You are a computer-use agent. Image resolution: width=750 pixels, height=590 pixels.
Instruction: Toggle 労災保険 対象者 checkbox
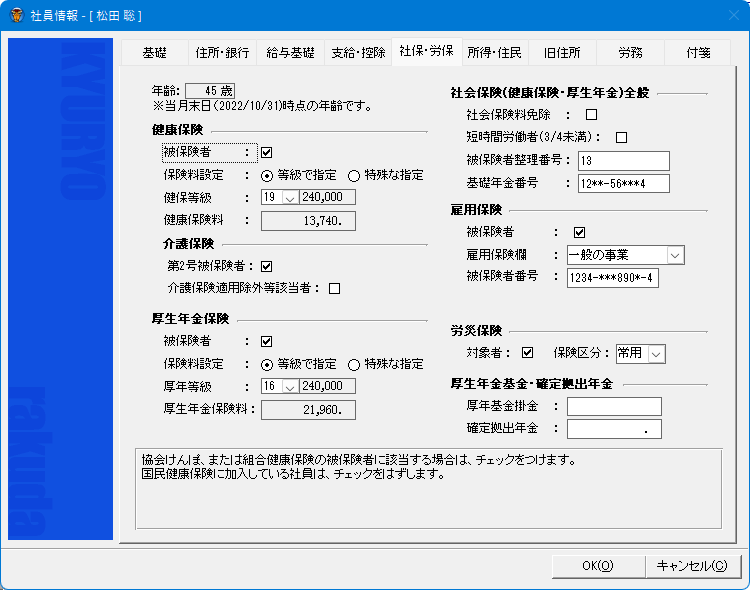(527, 353)
